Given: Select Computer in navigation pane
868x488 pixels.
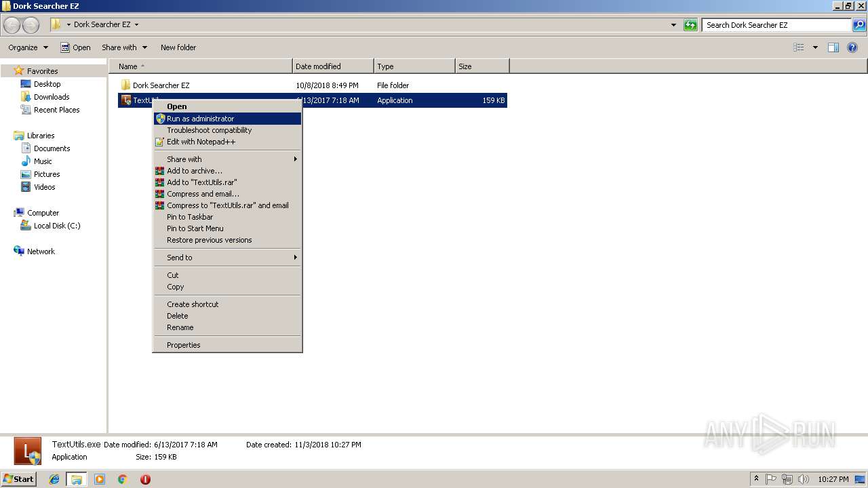Looking at the screenshot, I should tap(43, 213).
